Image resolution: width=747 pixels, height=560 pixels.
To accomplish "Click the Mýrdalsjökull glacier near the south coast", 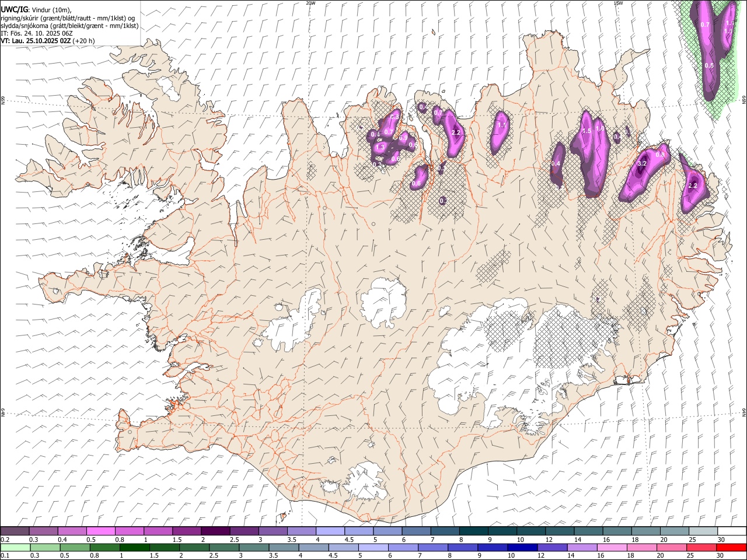I will tap(366, 481).
